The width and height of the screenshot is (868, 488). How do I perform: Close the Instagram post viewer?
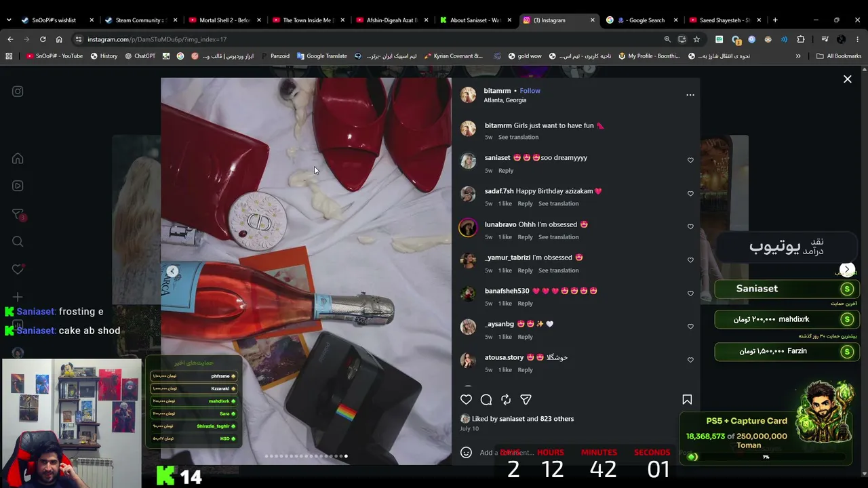pos(848,79)
